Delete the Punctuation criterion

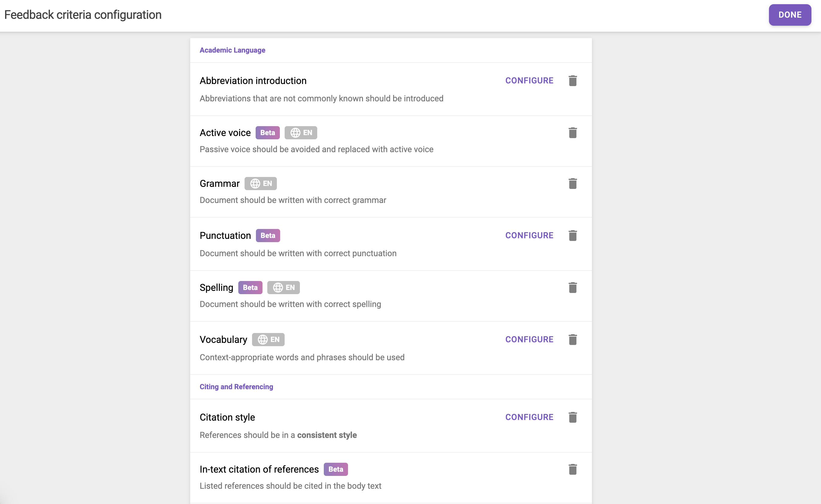pyautogui.click(x=573, y=236)
